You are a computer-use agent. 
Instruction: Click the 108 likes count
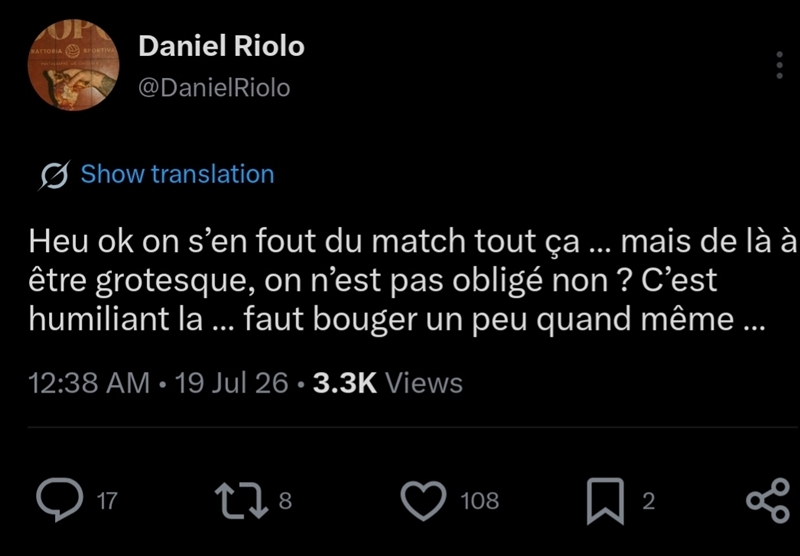480,501
